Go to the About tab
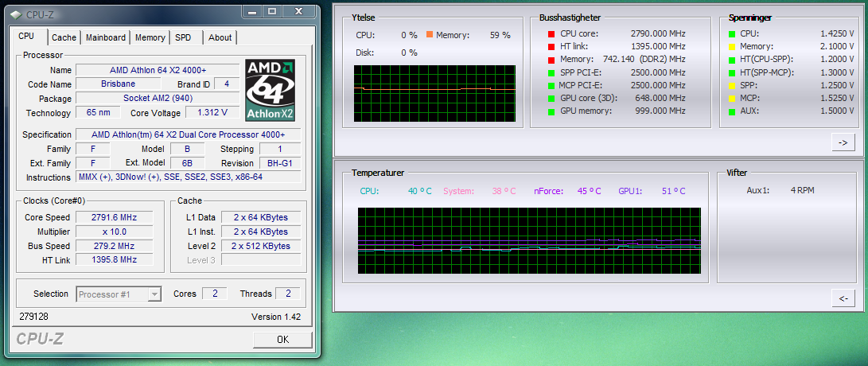 point(220,37)
